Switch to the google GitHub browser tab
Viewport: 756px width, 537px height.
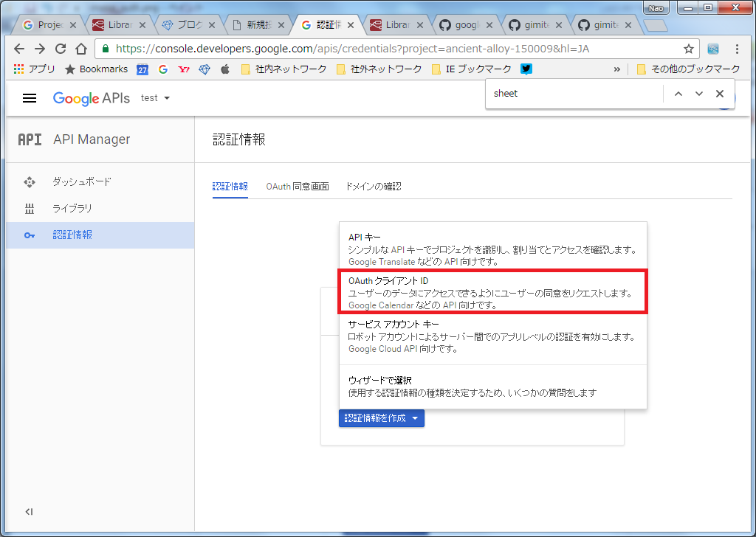click(x=467, y=25)
